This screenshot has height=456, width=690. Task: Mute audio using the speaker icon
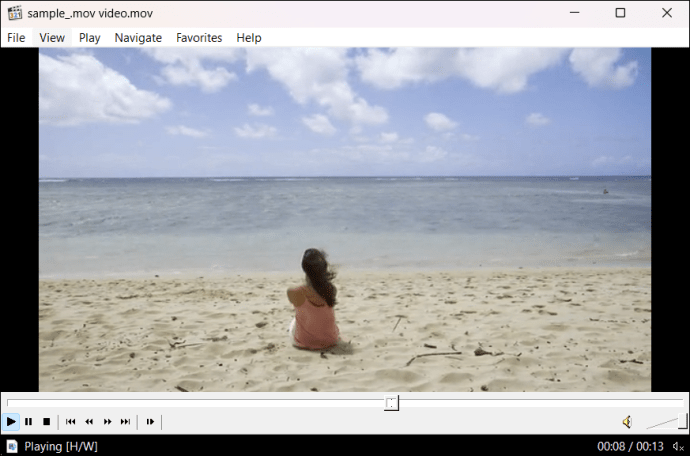point(627,422)
